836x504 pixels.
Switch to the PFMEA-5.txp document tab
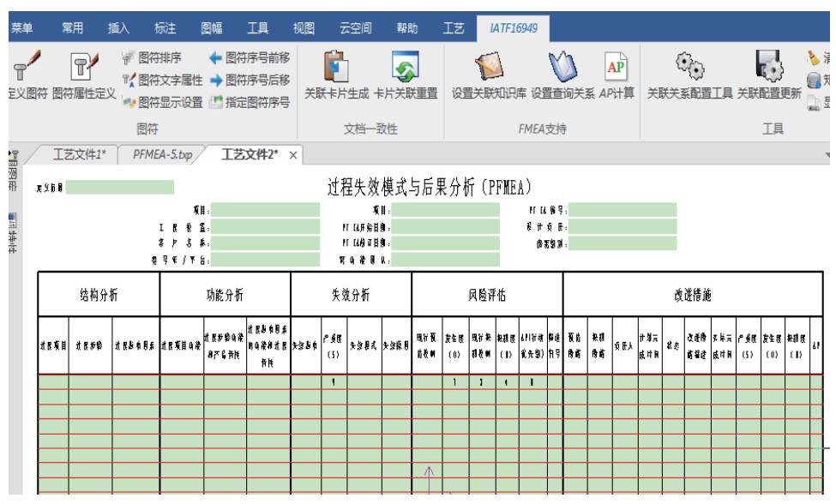[x=162, y=155]
